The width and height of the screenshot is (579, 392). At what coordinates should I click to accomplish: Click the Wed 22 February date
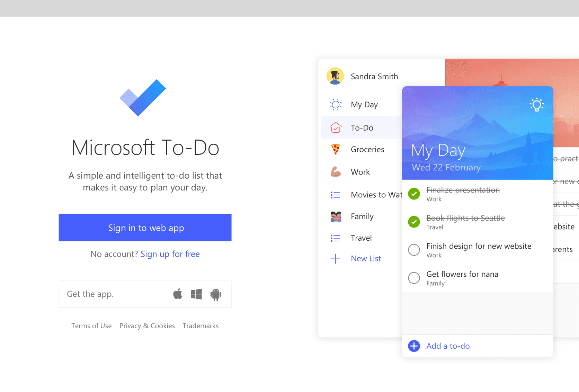446,168
